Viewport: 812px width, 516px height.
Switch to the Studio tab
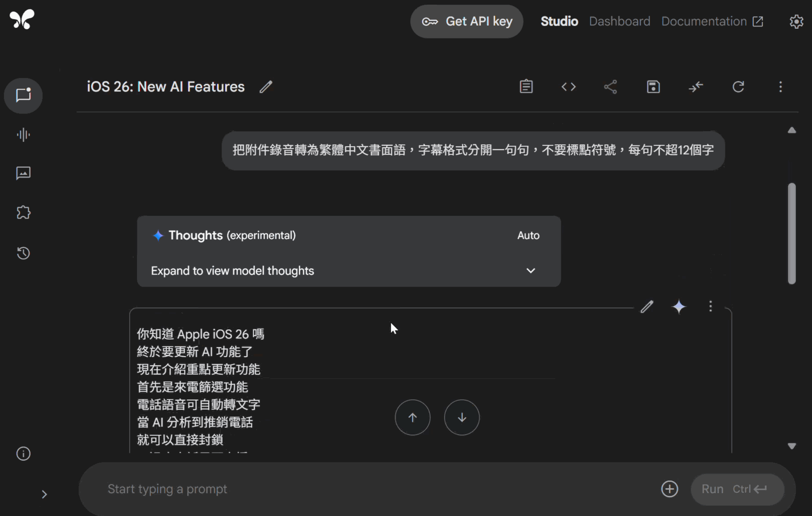click(559, 22)
